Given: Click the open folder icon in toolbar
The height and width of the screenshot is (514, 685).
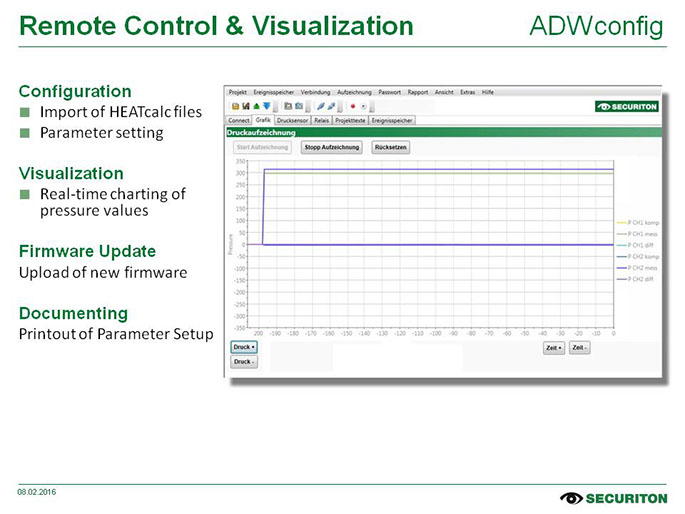Looking at the screenshot, I should click(235, 105).
